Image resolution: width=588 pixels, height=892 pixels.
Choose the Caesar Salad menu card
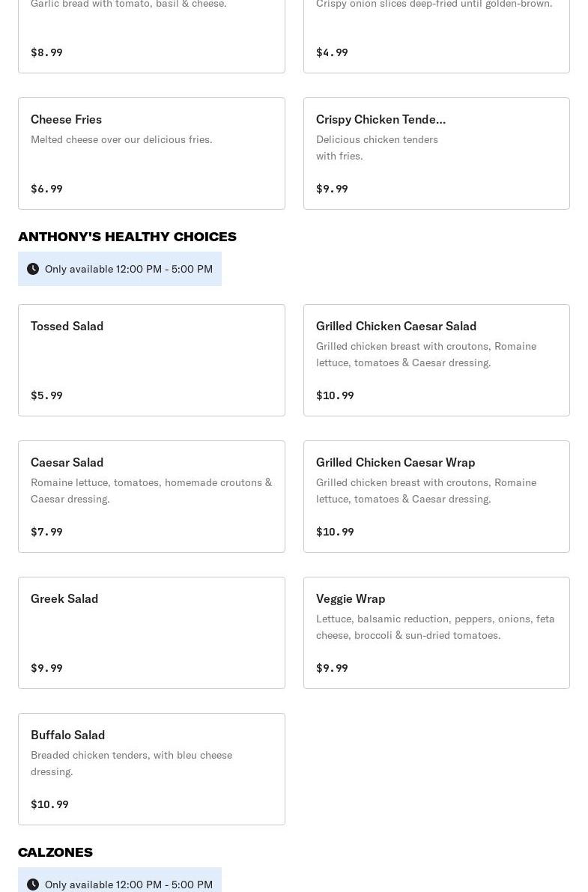[x=151, y=497]
